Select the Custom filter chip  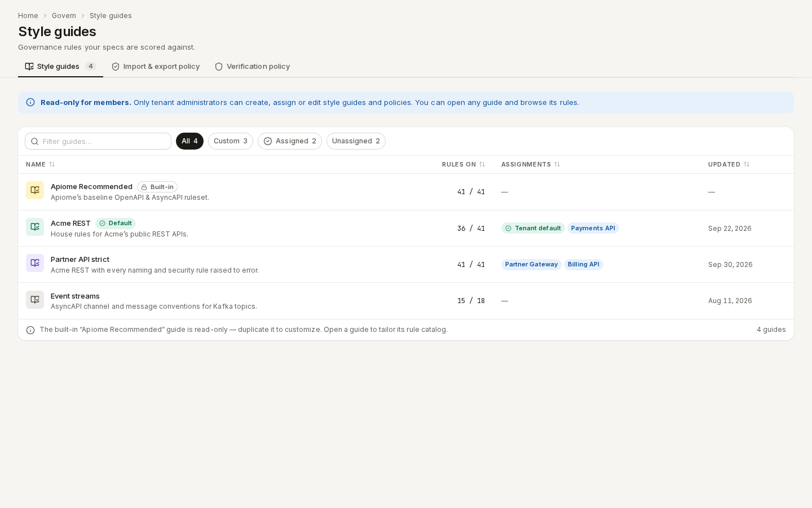tap(231, 141)
